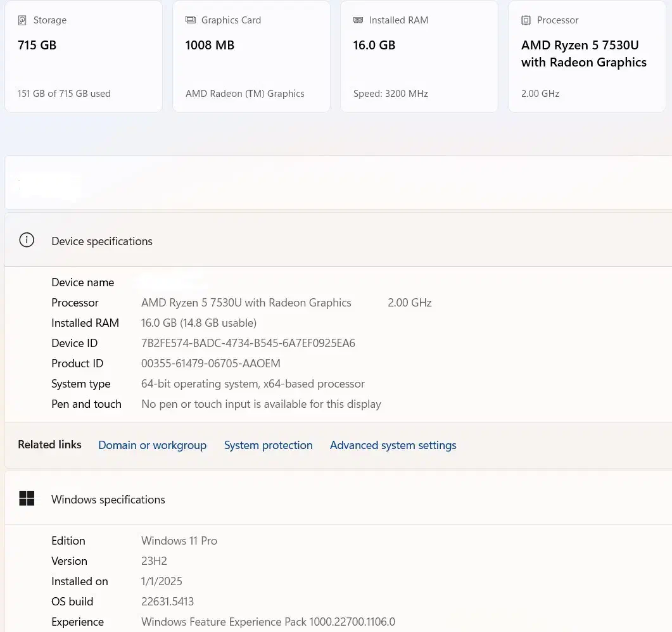Viewport: 672px width, 632px height.
Task: Click the OS build number 22631.5413
Action: (167, 602)
